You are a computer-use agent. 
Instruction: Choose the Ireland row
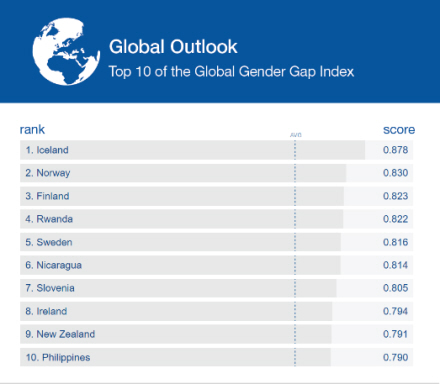[x=216, y=311]
